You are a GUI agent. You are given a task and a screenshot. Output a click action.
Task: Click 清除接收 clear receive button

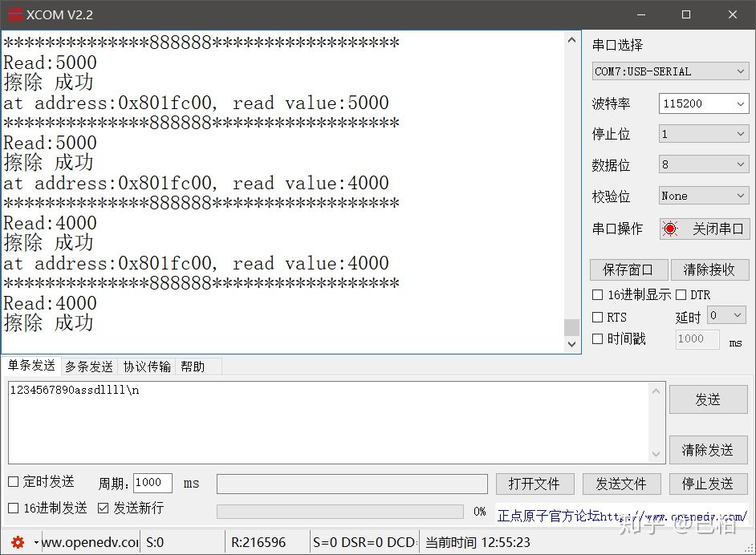pos(709,269)
